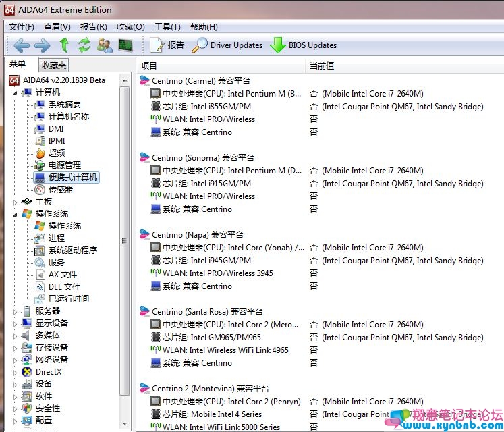The height and width of the screenshot is (432, 504).
Task: Open the 工具(T) menu
Action: click(x=167, y=27)
